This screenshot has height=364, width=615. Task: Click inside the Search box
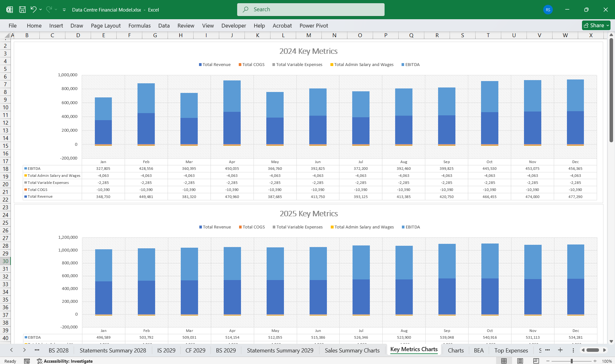pyautogui.click(x=310, y=9)
